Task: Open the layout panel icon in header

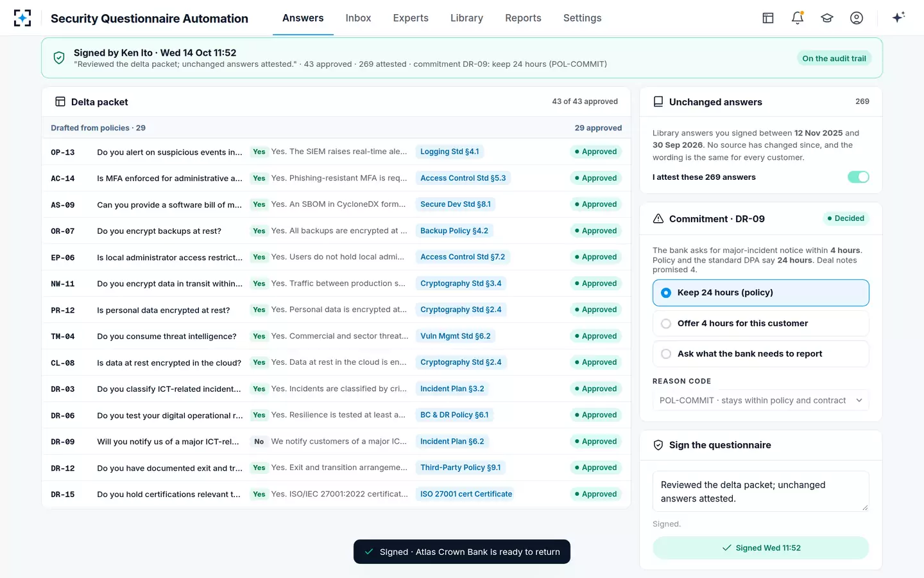Action: (768, 18)
